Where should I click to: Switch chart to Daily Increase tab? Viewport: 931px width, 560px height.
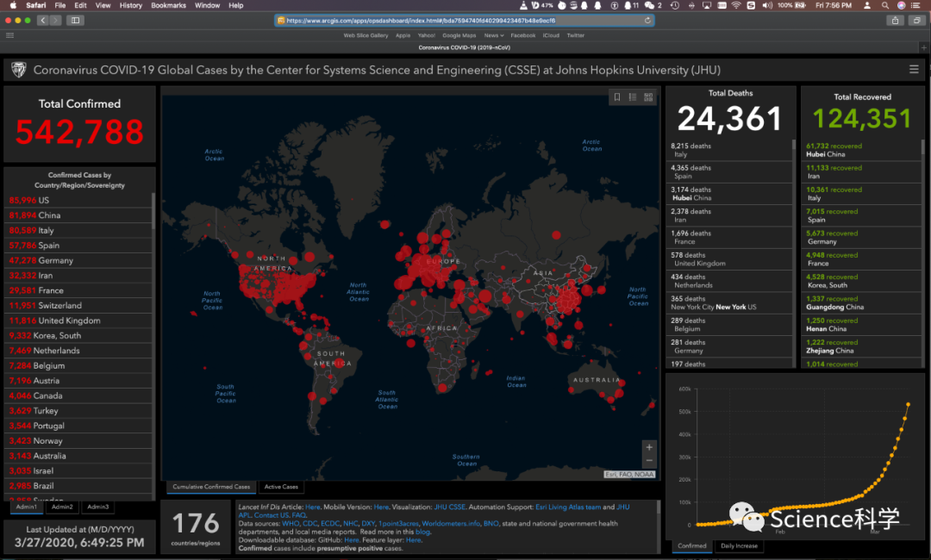(740, 545)
